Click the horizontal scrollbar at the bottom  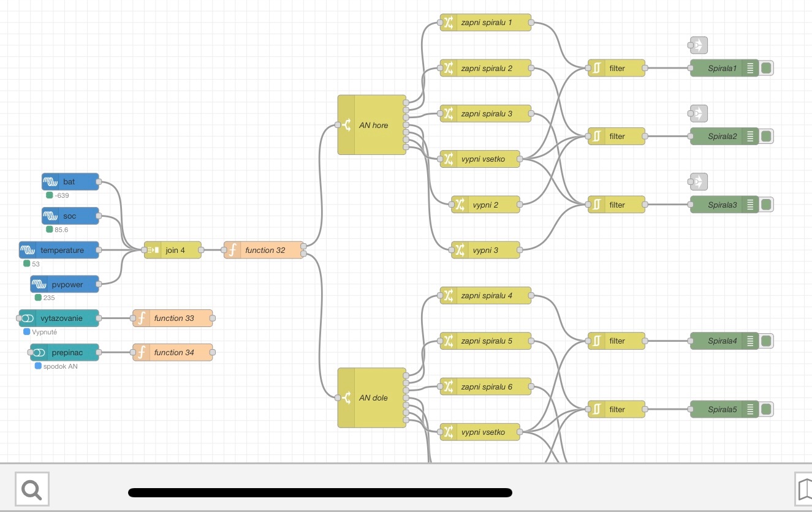pyautogui.click(x=320, y=492)
